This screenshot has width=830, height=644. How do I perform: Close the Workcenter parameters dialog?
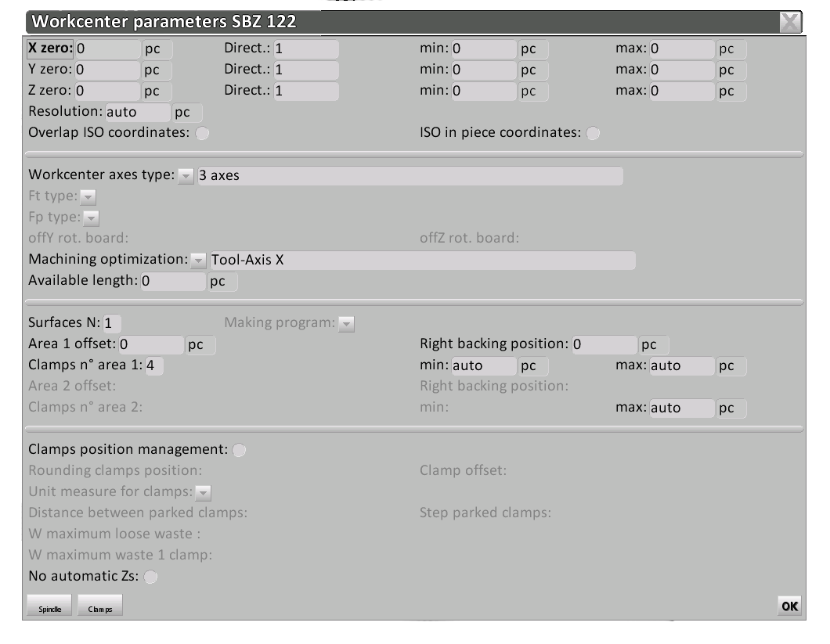pos(791,22)
